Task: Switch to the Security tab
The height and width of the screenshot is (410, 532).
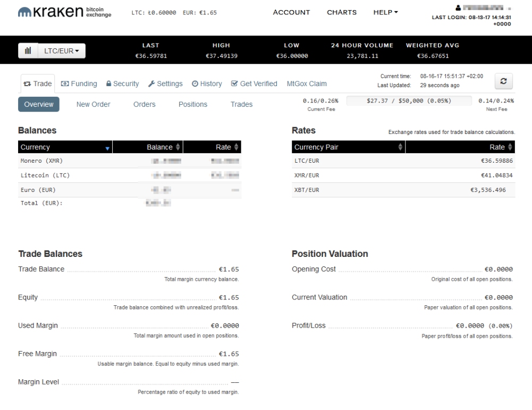Action: coord(123,83)
